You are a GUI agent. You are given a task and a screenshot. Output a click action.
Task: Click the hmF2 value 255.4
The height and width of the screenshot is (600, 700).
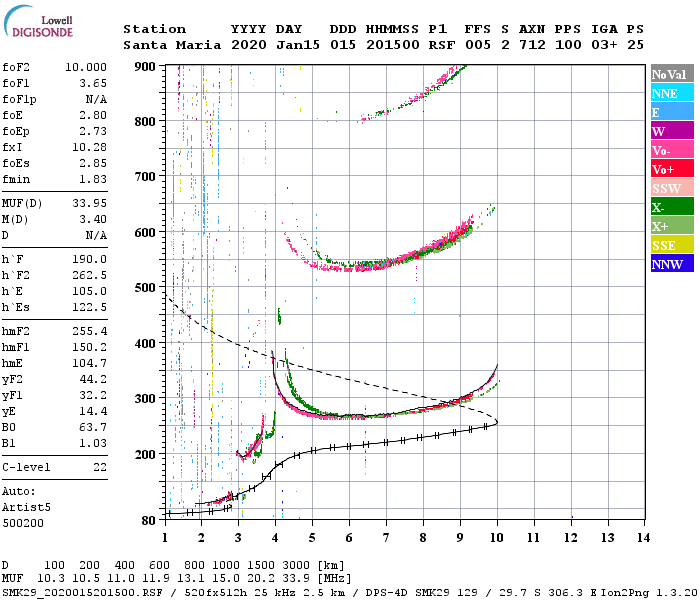(89, 331)
